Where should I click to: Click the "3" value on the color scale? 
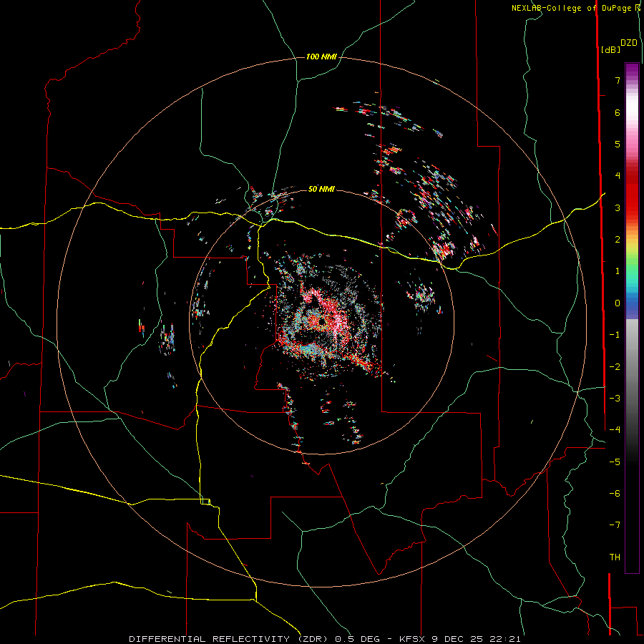618,208
